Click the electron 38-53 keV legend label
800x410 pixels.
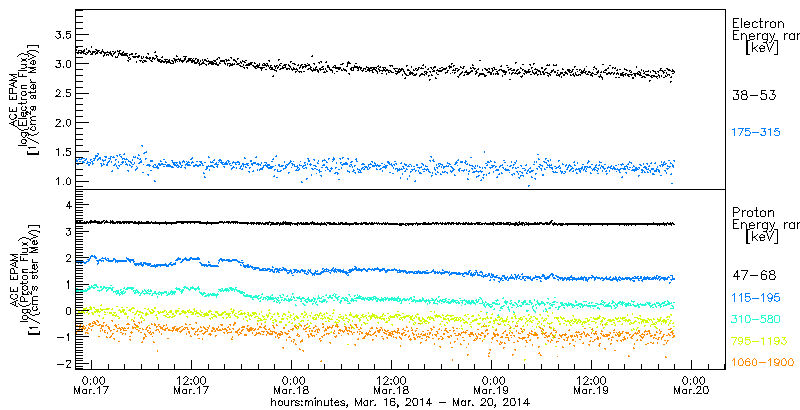(x=754, y=95)
